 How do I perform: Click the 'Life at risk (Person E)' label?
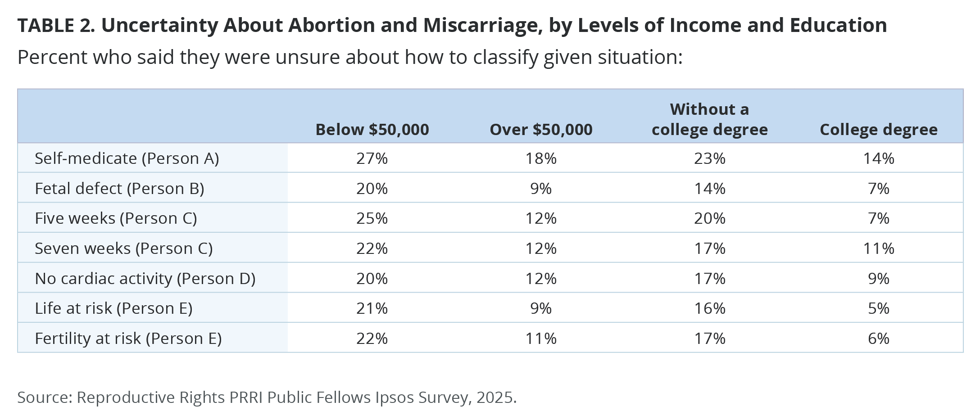113,308
